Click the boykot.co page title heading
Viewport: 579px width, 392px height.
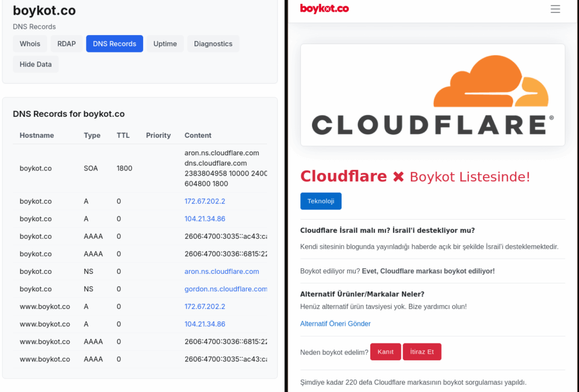[44, 10]
